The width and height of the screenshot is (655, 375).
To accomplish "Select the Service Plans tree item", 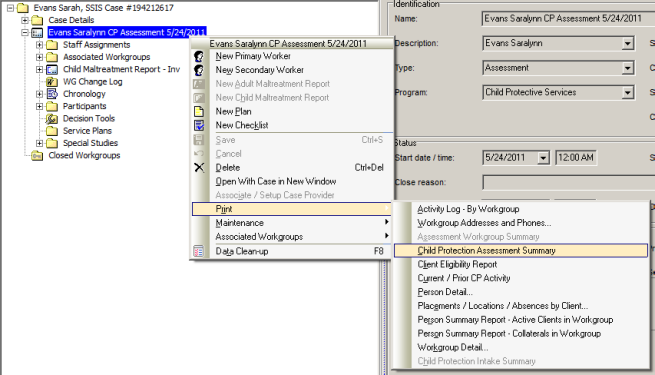I will pyautogui.click(x=87, y=131).
